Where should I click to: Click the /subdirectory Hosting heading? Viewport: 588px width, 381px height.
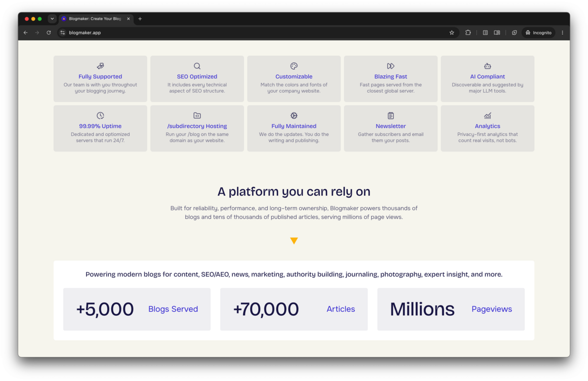[197, 126]
